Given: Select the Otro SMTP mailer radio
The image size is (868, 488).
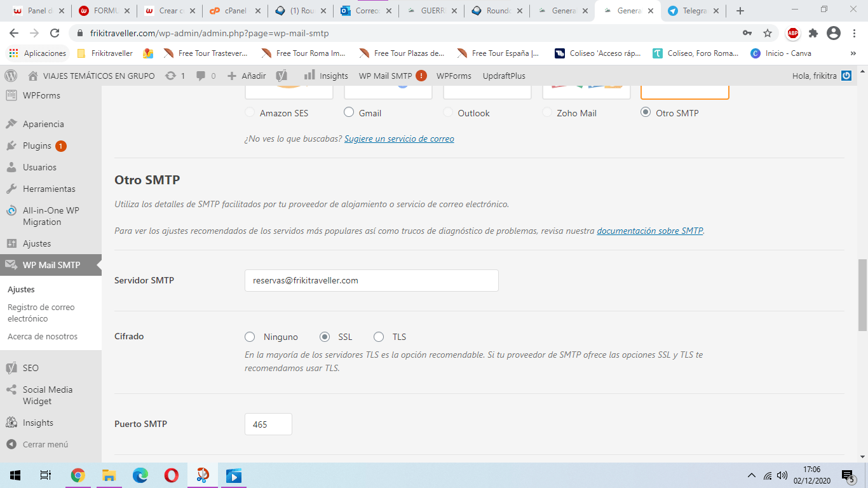Looking at the screenshot, I should [646, 112].
